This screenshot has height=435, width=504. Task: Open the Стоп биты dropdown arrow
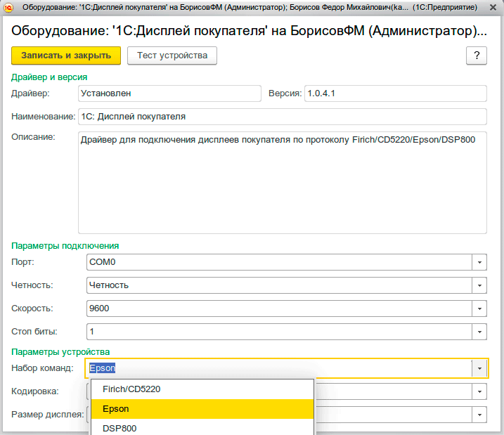479,332
